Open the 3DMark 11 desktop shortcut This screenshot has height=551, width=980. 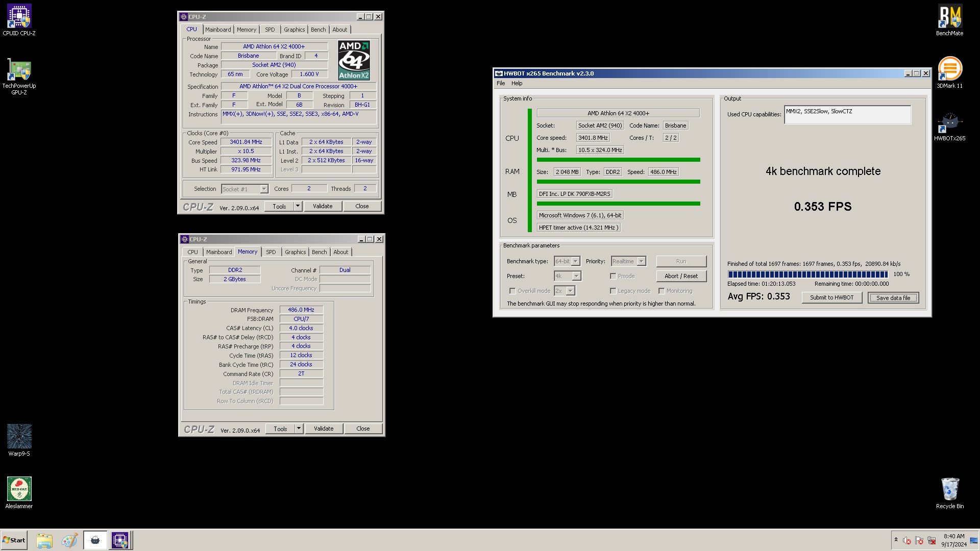pos(949,73)
